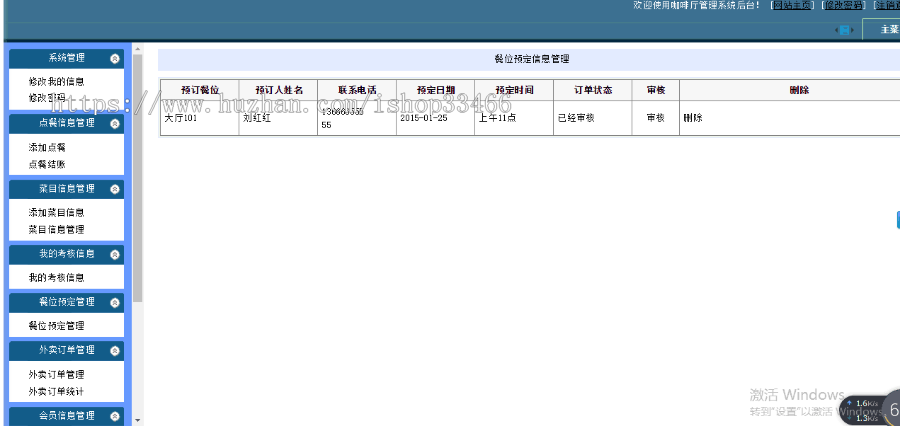Open 修改密码 under 系统管理
This screenshot has height=426, width=900.
[x=47, y=98]
